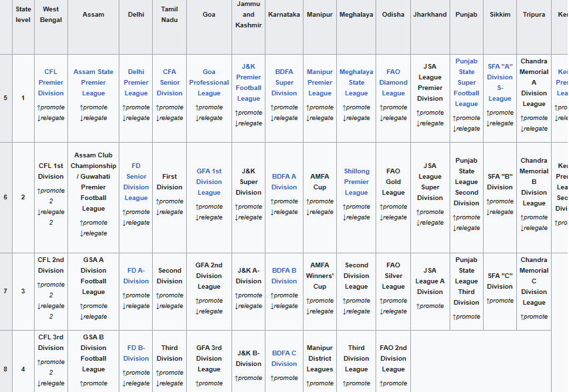This screenshot has width=569, height=392.
Task: Open the FD Senior Division League link
Action: (136, 182)
